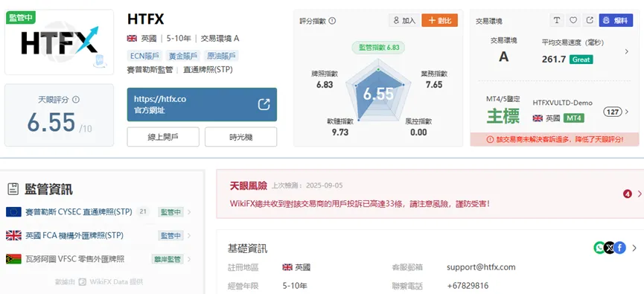Click the EU flag on the CYSEC row

pos(13,212)
